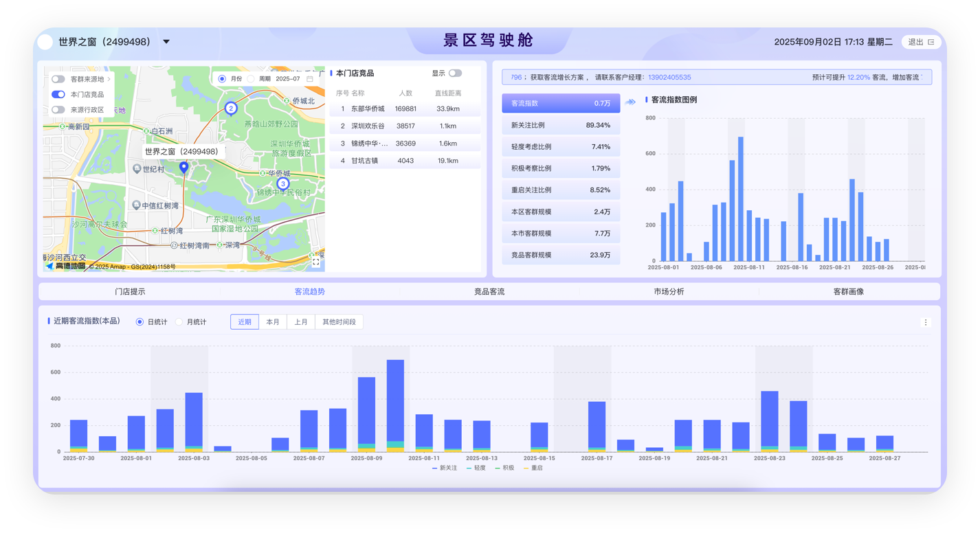Toggle the 显示 switch in competitor panel

455,73
